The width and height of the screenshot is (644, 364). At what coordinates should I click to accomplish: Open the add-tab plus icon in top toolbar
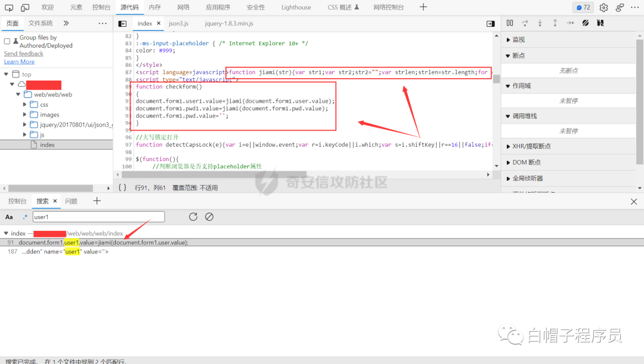tap(423, 7)
